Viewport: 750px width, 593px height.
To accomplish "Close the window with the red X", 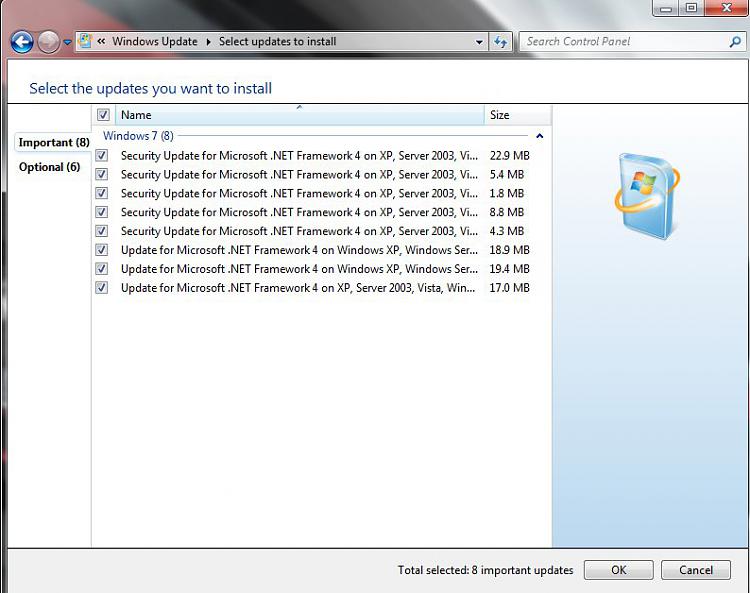I will tap(726, 8).
